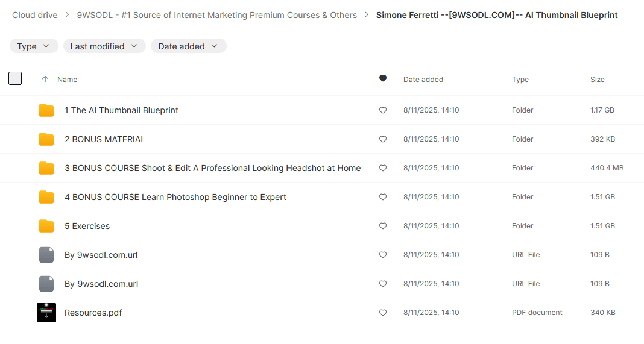
Task: Click the sort arrow beside Name column
Action: pyautogui.click(x=45, y=80)
